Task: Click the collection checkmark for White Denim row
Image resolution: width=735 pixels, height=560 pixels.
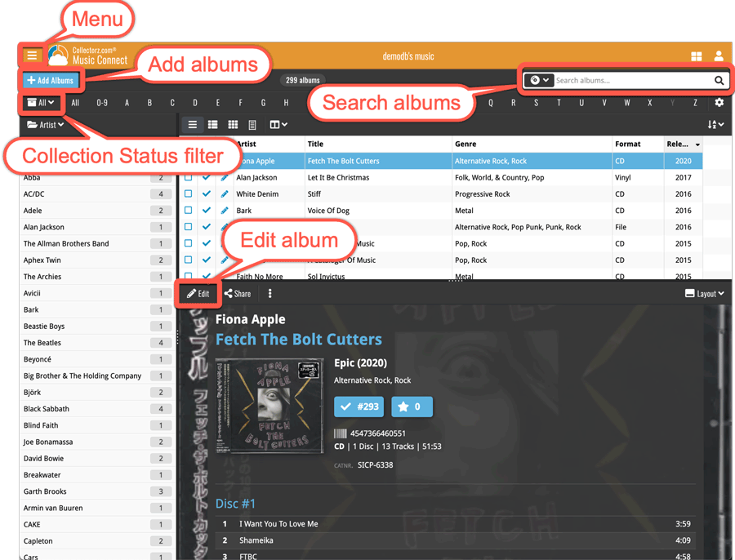Action: click(207, 194)
